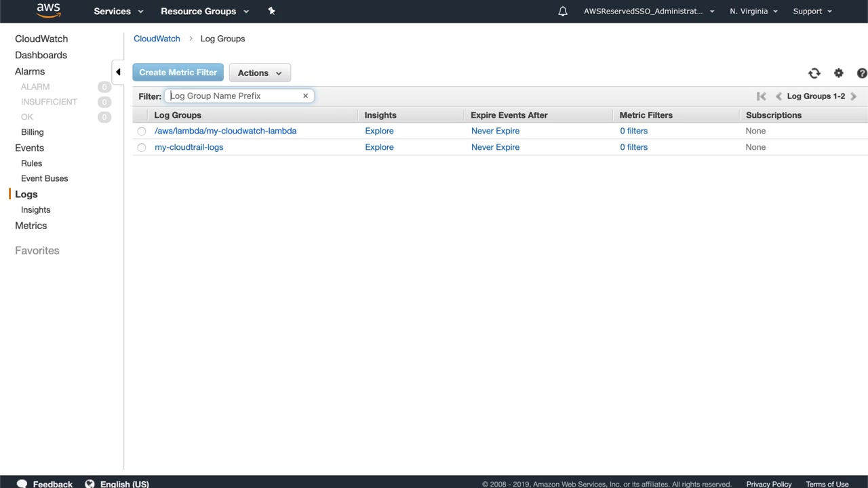Screen dimensions: 868x488
Task: Open Rules under Events
Action: pos(31,163)
